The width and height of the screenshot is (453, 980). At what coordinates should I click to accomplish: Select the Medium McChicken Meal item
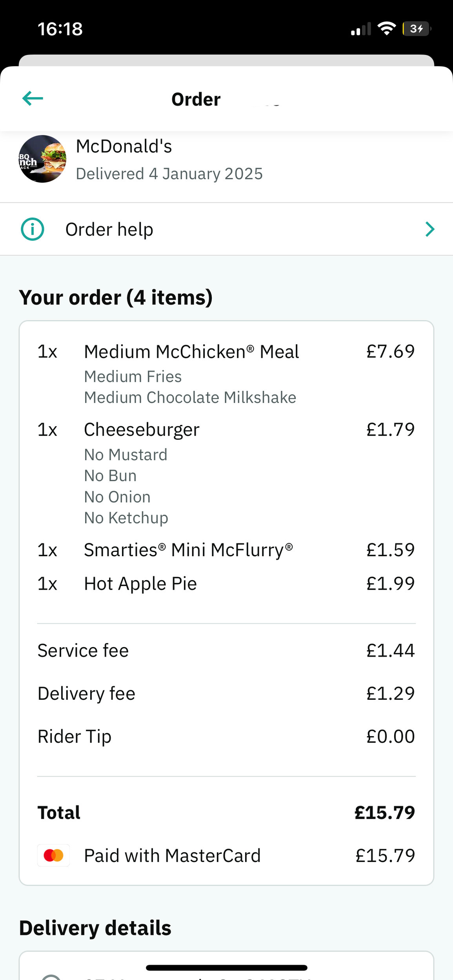[x=191, y=352]
